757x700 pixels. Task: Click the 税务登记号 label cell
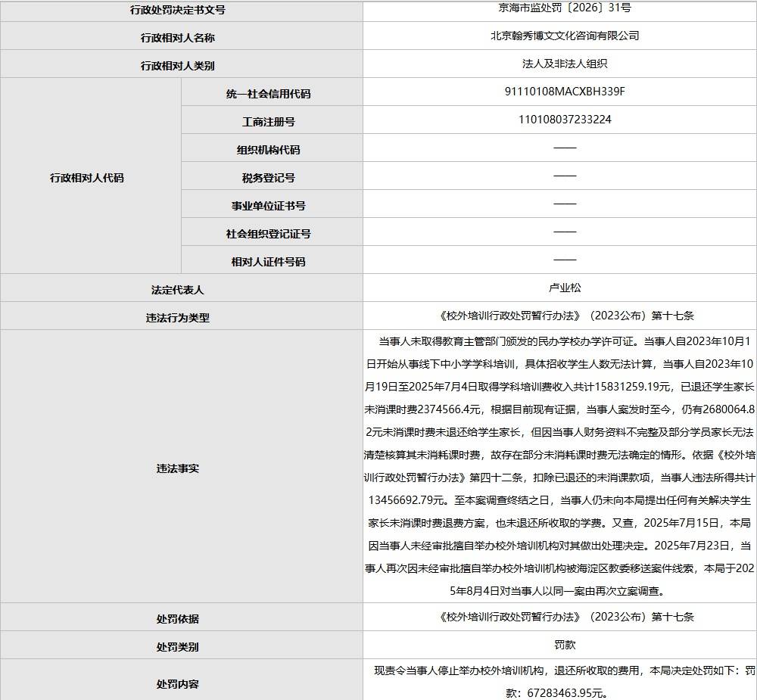tap(268, 178)
